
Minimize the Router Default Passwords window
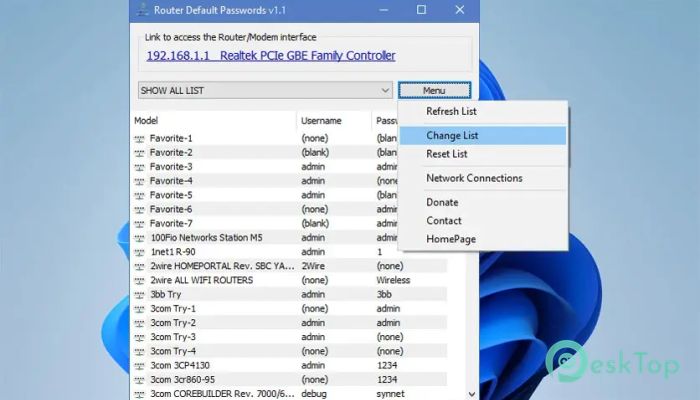(x=383, y=9)
